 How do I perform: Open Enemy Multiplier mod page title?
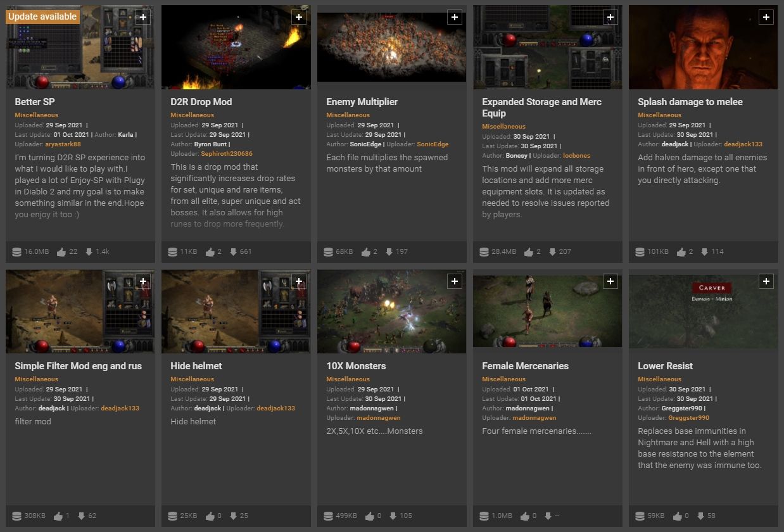(362, 102)
